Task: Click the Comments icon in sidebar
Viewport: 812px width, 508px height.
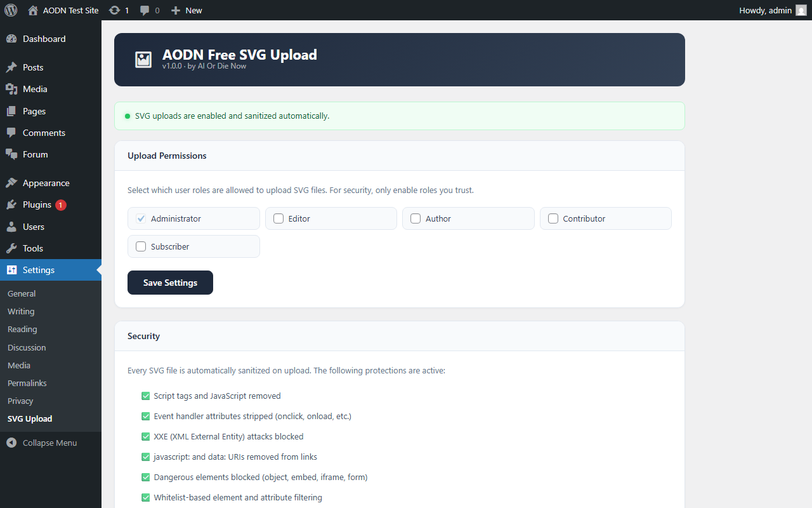Action: coord(11,133)
